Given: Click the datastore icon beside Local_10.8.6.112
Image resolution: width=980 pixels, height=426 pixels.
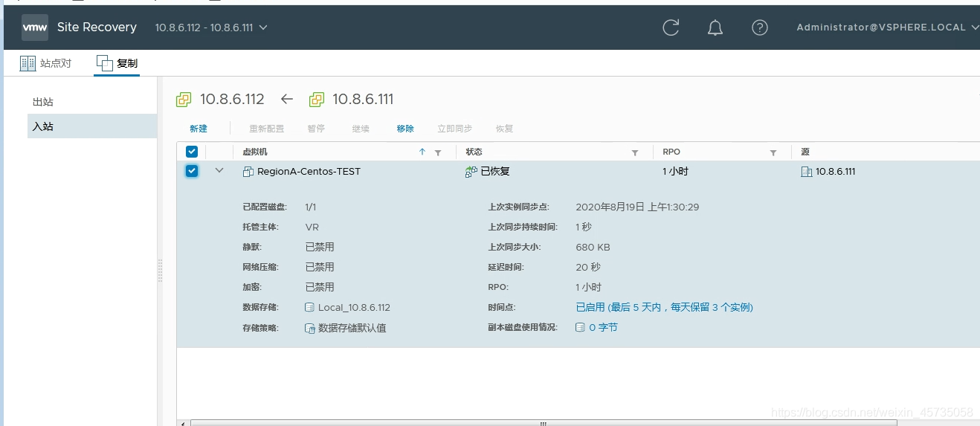Looking at the screenshot, I should click(x=310, y=307).
